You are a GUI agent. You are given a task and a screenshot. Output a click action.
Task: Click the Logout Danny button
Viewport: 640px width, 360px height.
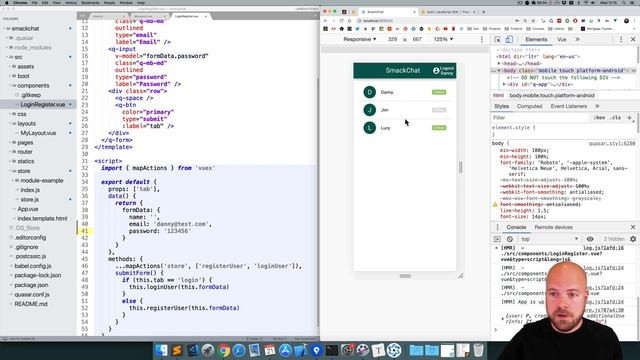[443, 71]
